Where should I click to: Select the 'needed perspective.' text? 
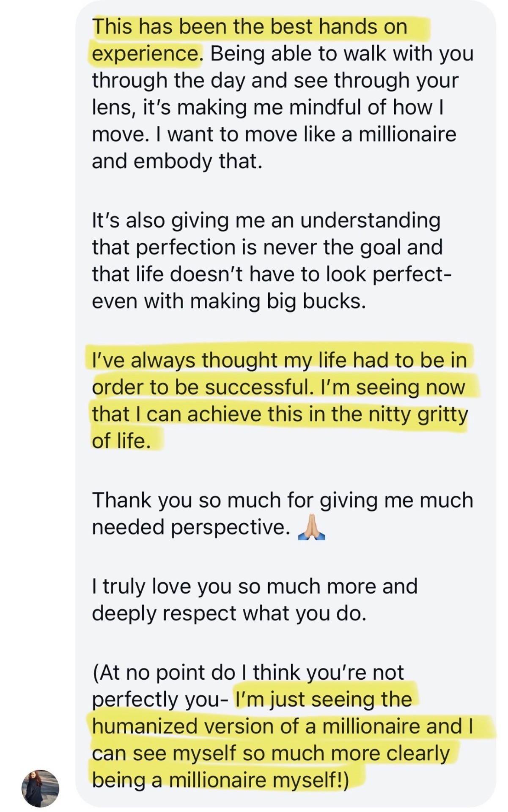pos(191,527)
